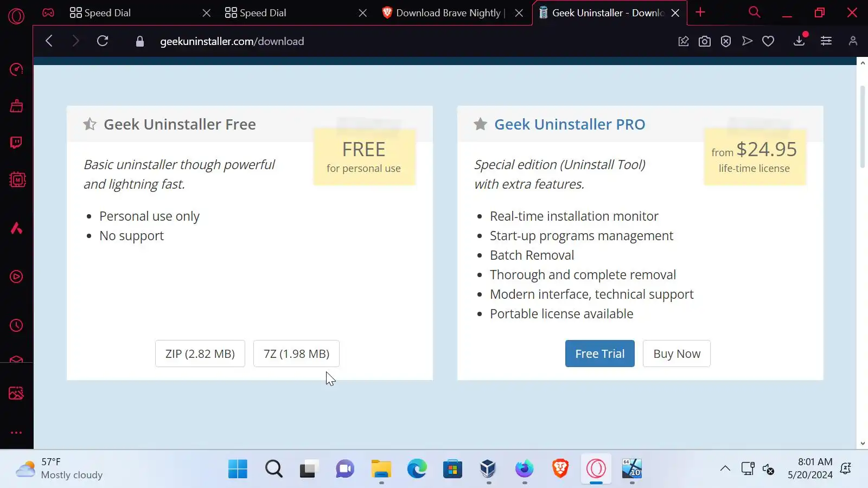Search open tabs magnifier icon
The width and height of the screenshot is (868, 488).
point(754,12)
